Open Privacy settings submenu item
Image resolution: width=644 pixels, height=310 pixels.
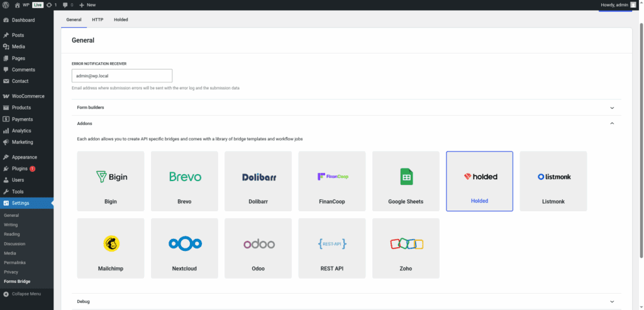pyautogui.click(x=11, y=272)
